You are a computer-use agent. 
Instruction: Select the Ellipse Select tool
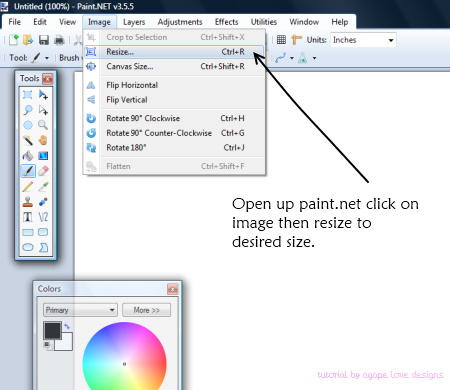tap(28, 125)
